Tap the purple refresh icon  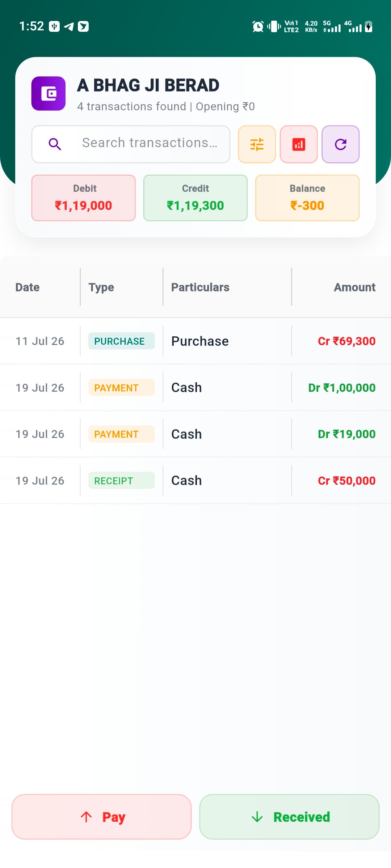(341, 144)
